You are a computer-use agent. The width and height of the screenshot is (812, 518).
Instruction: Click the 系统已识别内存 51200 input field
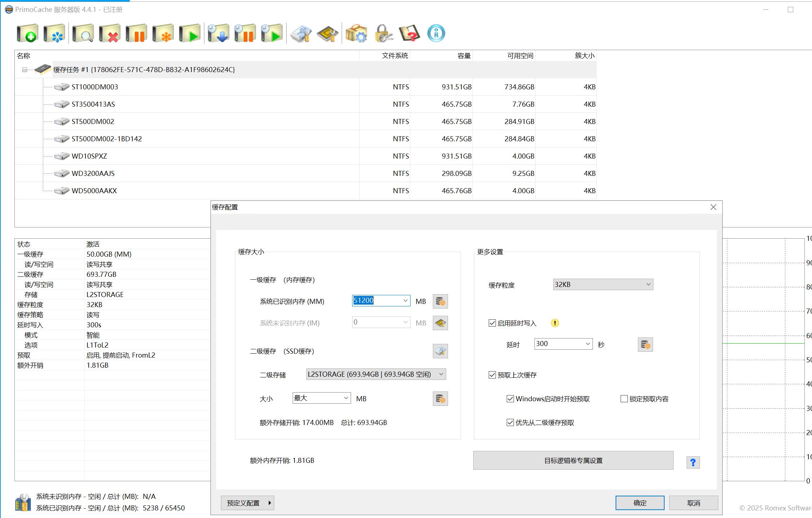point(376,301)
